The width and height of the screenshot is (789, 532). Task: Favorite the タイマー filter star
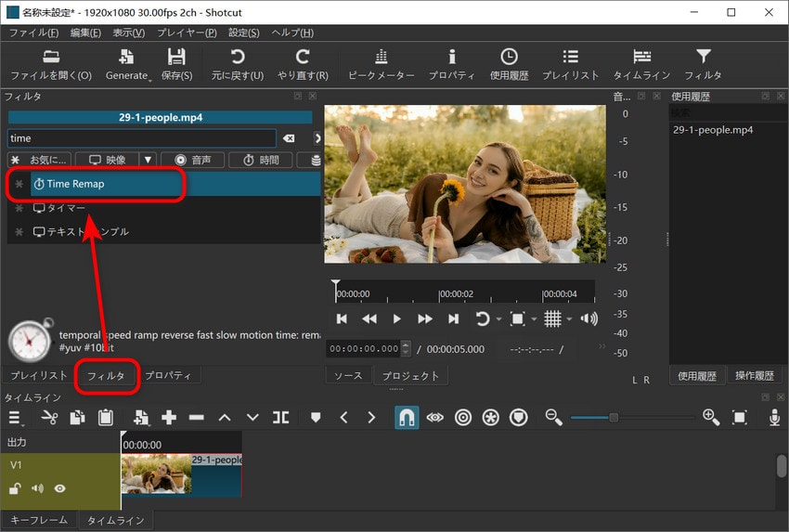(x=19, y=208)
